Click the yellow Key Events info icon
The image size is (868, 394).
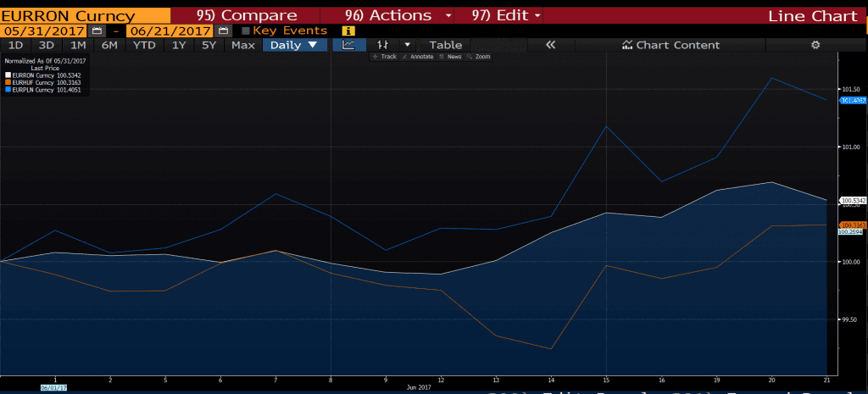coord(348,31)
